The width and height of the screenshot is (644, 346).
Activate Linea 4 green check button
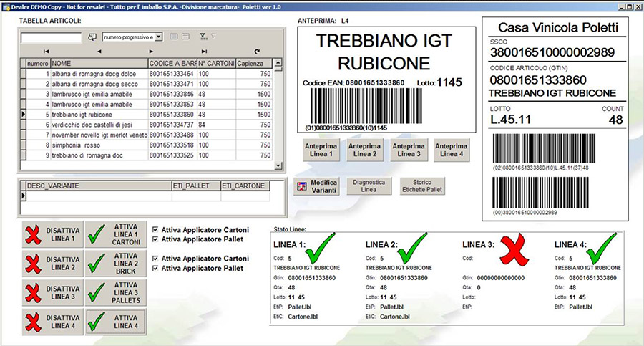116,322
